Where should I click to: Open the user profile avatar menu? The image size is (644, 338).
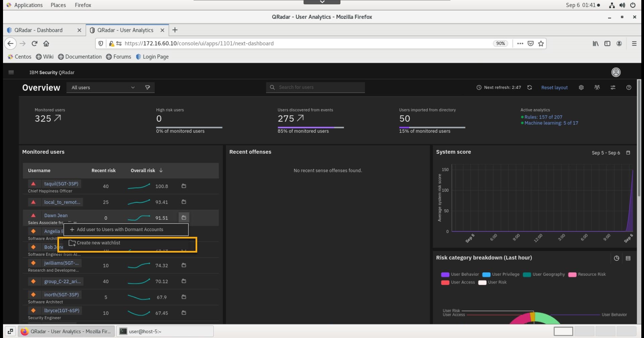tap(616, 72)
